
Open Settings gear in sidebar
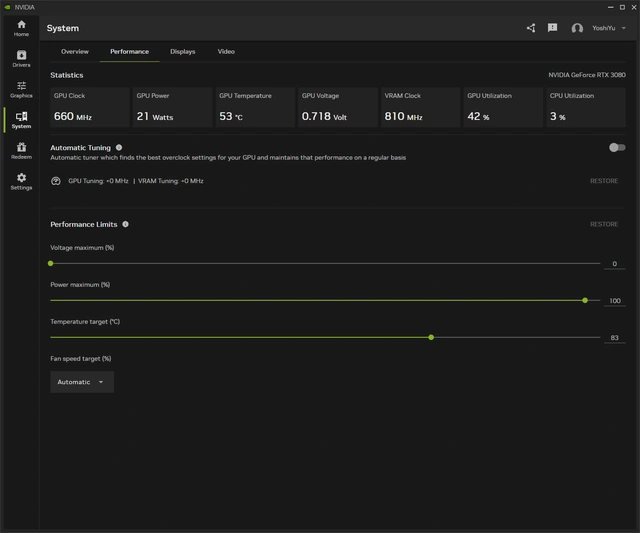[x=21, y=181]
